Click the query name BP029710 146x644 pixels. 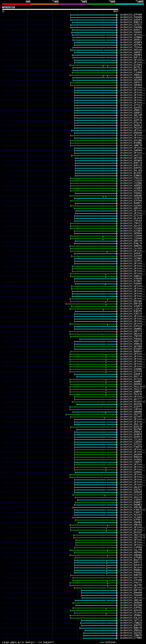[8, 8]
